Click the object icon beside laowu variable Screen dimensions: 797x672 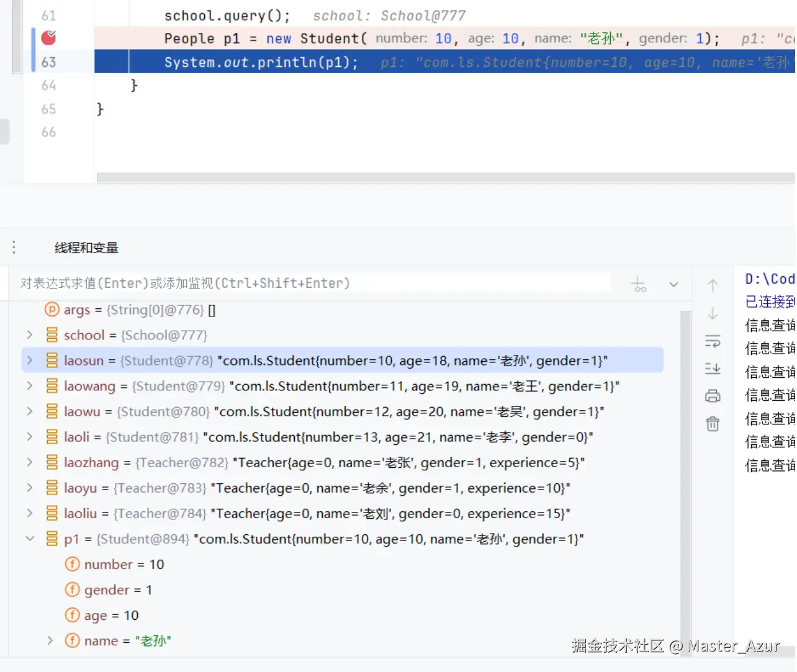[52, 411]
